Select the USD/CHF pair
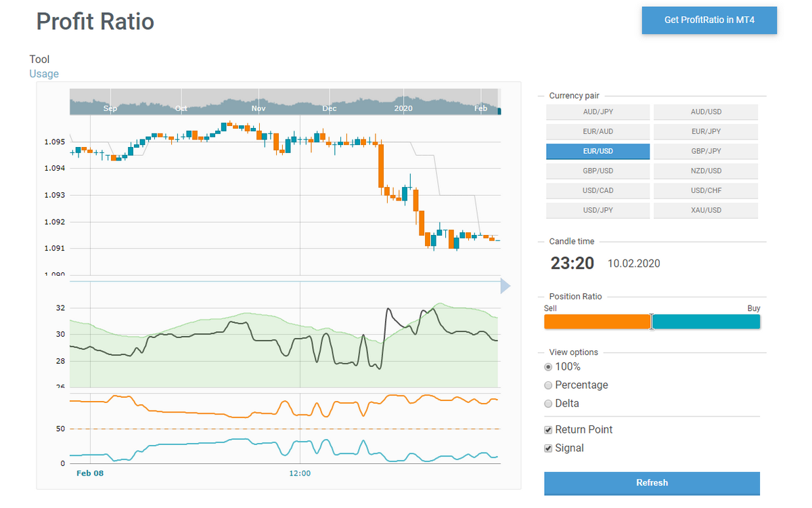812x508 pixels. pos(706,190)
